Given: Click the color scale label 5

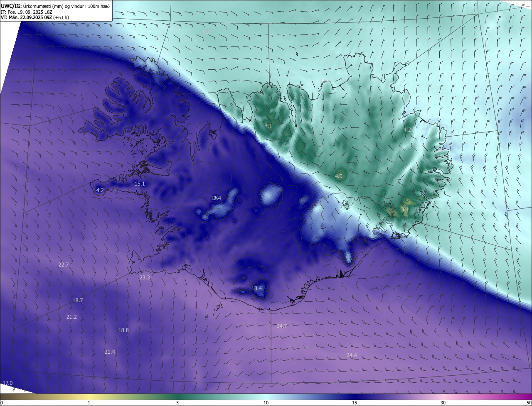Looking at the screenshot, I should coord(177,403).
